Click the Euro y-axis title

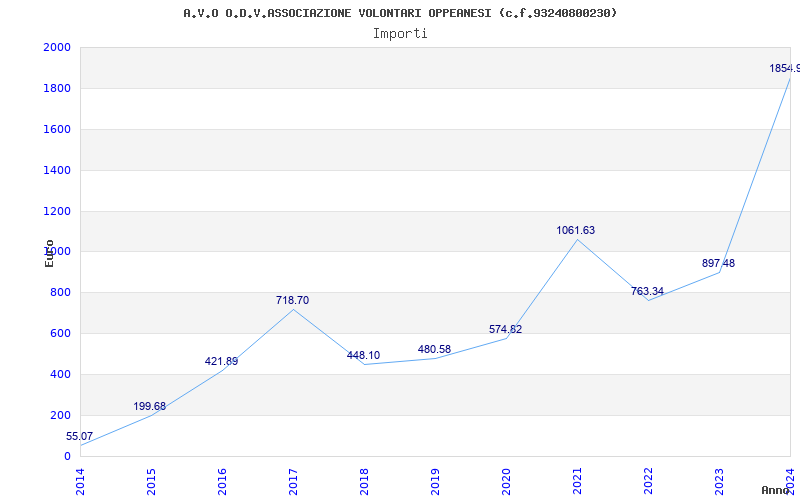[x=49, y=254]
